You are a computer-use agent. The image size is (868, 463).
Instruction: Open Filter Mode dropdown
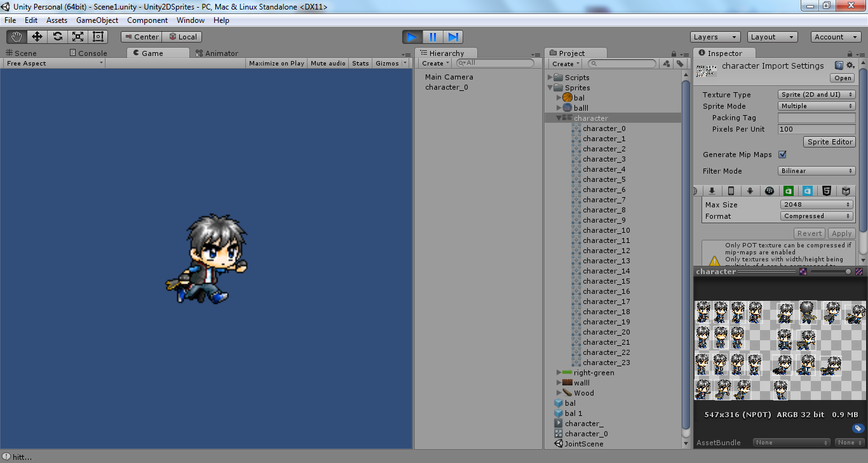[x=817, y=171]
